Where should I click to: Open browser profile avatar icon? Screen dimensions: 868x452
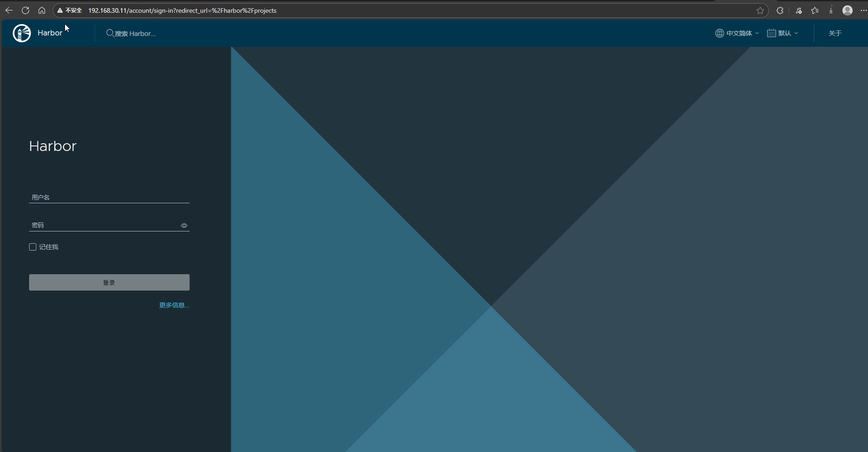click(x=848, y=10)
